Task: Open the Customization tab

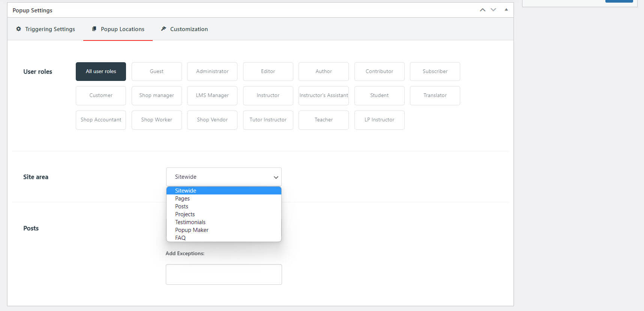Action: pos(189,29)
